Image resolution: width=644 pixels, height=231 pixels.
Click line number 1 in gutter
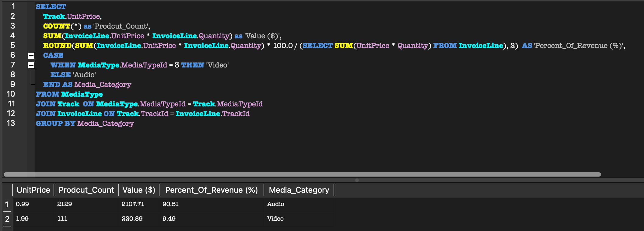click(13, 6)
